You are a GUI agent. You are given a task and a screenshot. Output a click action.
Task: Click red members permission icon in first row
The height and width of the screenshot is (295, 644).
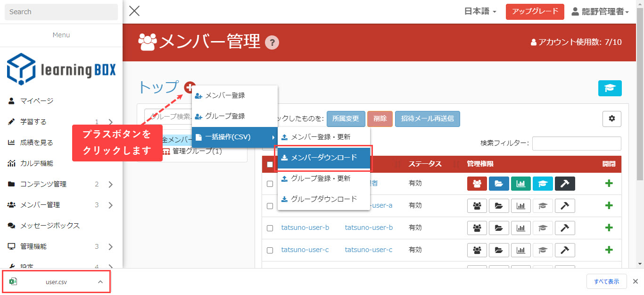coord(477,184)
